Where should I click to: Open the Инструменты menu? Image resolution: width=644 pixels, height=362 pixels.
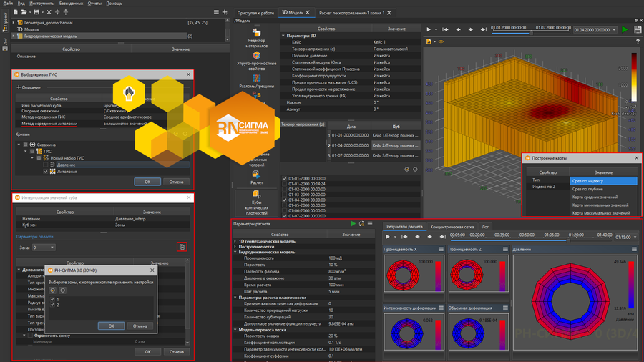point(42,4)
